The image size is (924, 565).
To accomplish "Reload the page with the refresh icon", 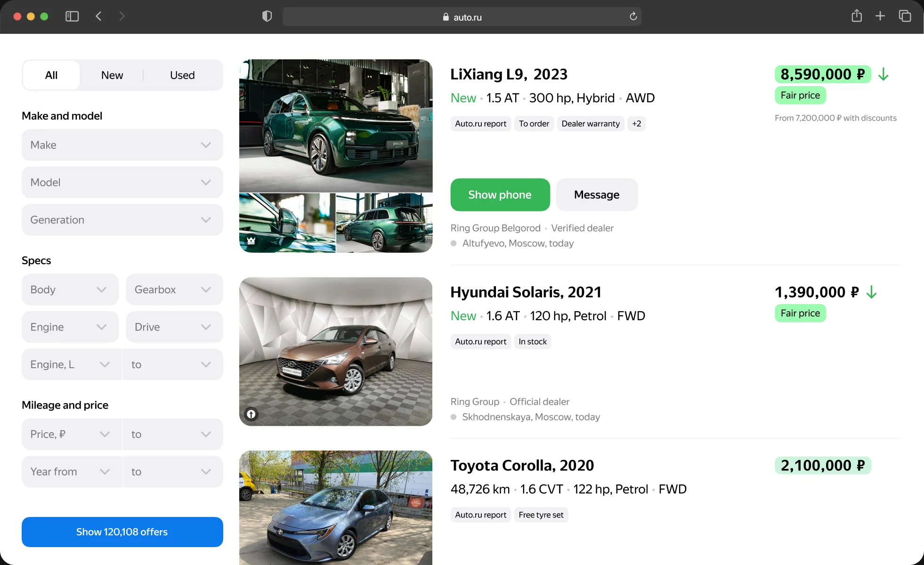I will [633, 16].
